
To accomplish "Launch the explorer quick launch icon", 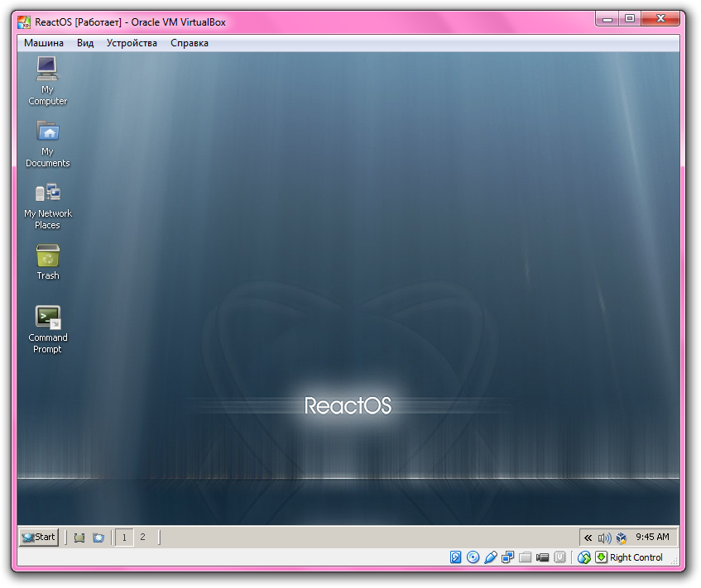I will tap(98, 538).
